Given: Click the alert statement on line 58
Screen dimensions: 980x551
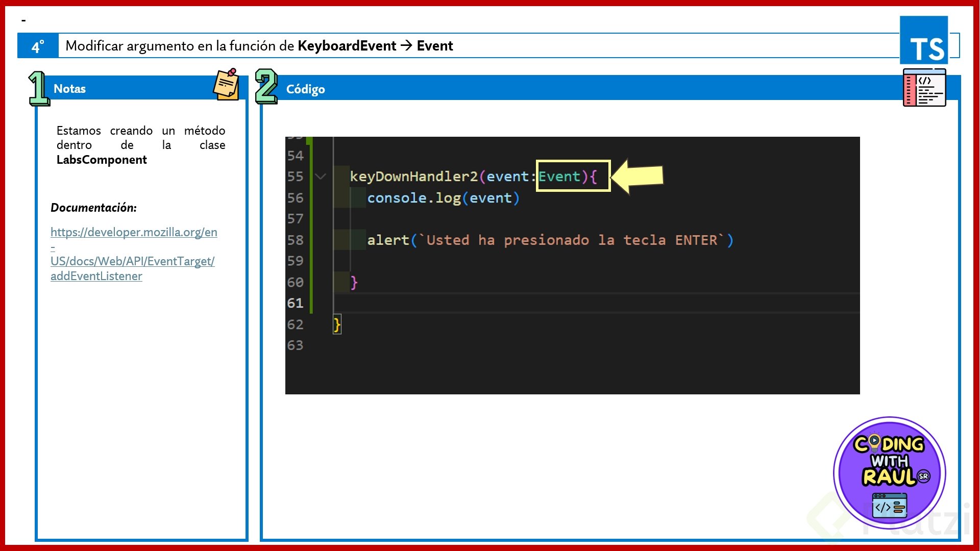Looking at the screenshot, I should (x=550, y=240).
